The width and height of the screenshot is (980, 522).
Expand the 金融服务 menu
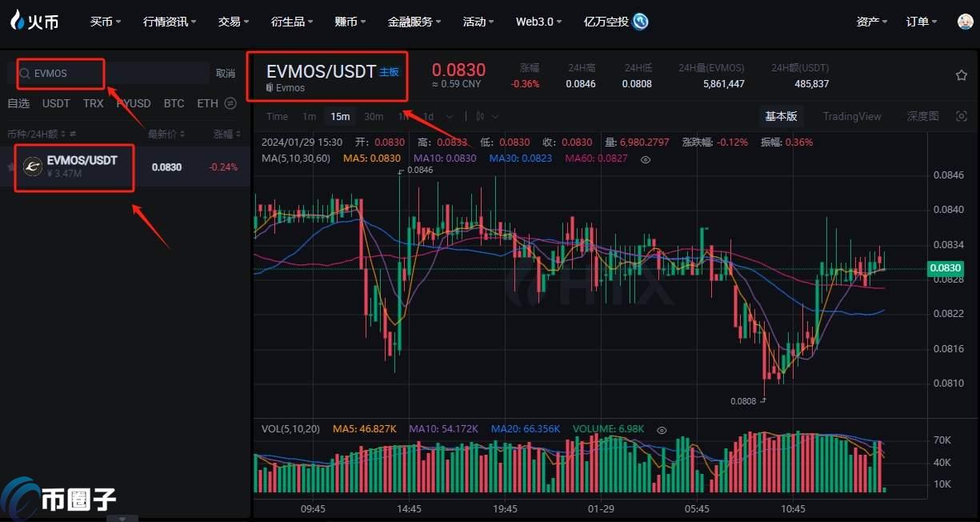pos(415,22)
